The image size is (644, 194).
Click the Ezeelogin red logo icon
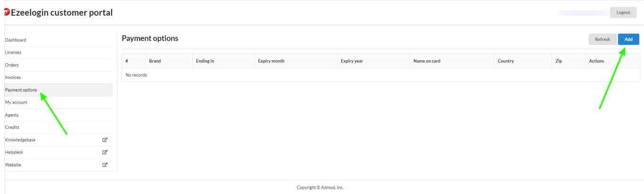(6, 12)
